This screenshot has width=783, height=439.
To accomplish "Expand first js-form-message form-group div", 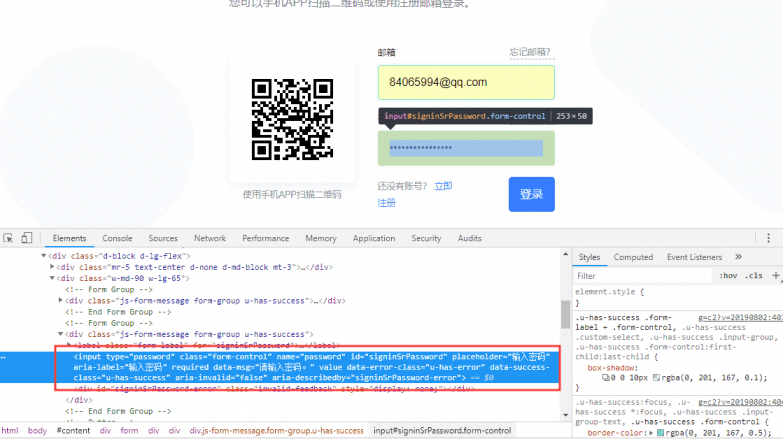I will [60, 301].
